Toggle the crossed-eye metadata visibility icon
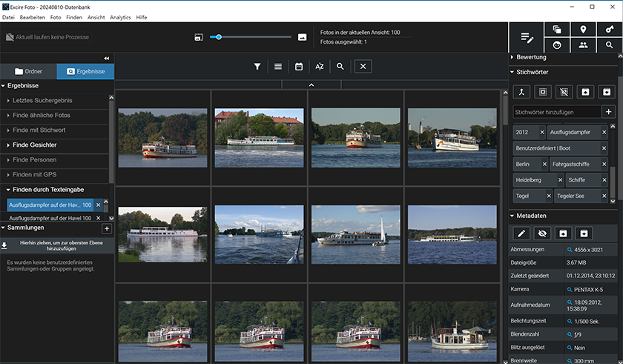623x364 pixels. click(x=542, y=233)
